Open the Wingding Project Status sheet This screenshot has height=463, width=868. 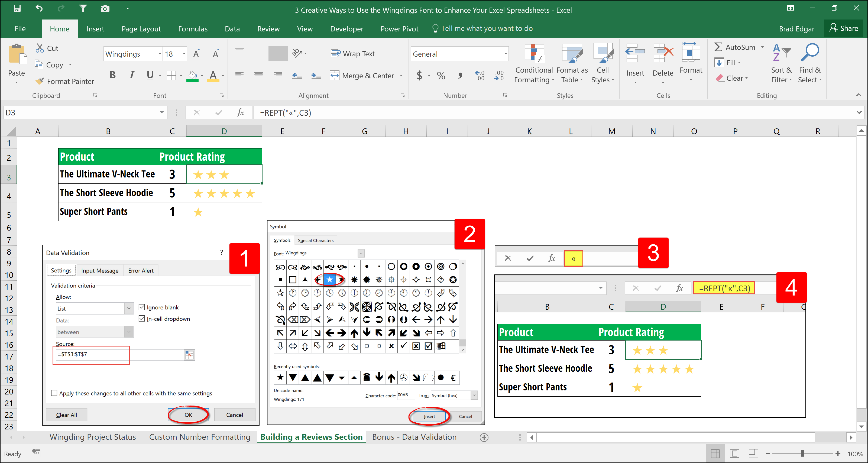click(93, 437)
